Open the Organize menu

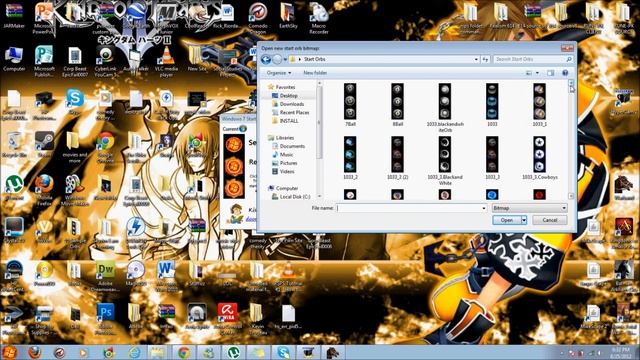pos(279,73)
